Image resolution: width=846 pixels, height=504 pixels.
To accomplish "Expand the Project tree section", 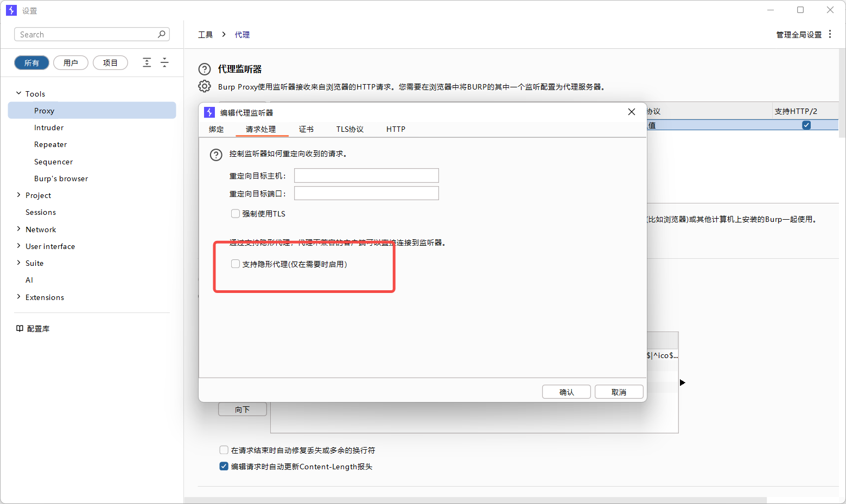I will pos(19,195).
